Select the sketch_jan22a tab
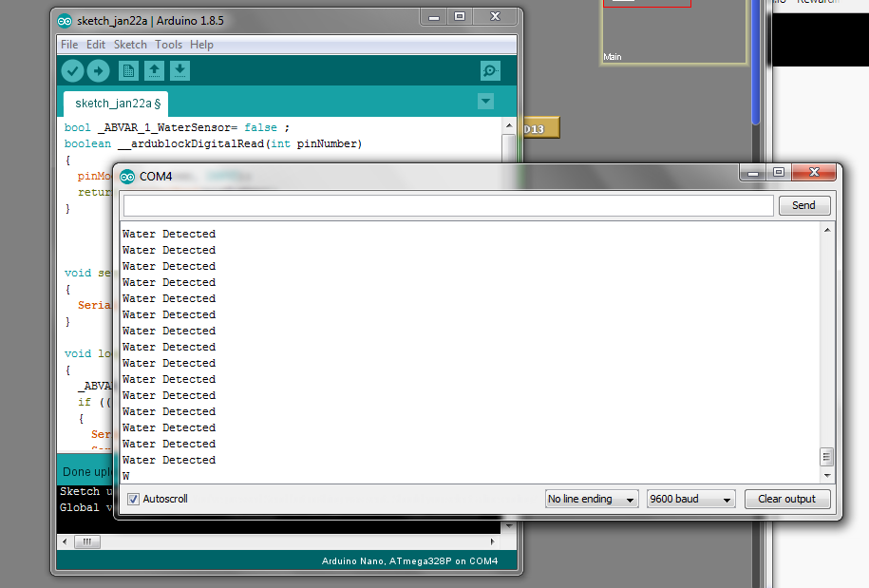 pos(116,104)
